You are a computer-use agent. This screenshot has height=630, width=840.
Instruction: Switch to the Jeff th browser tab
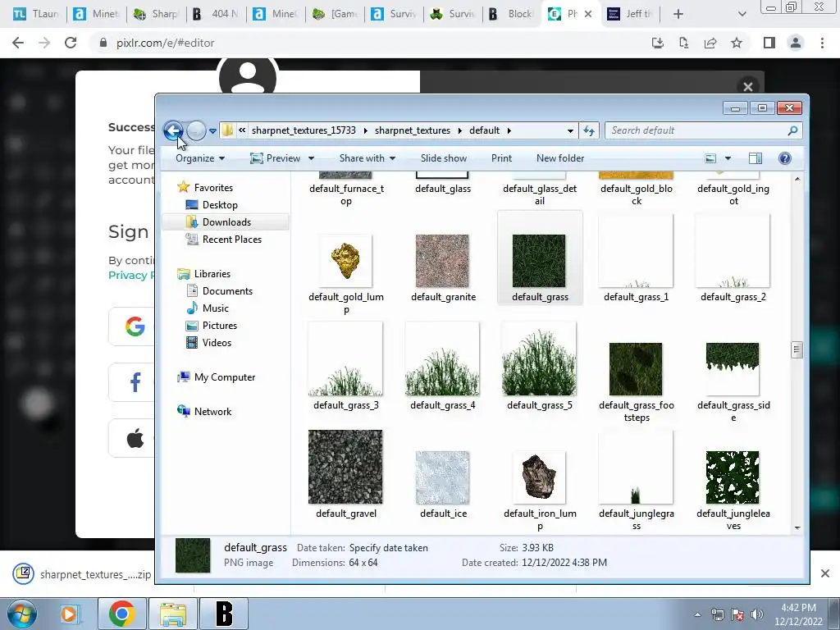click(x=629, y=14)
